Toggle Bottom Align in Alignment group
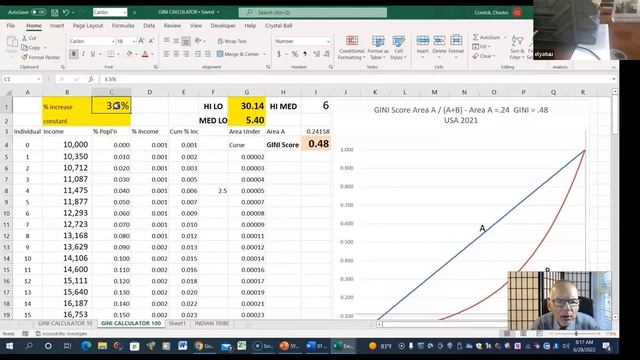This screenshot has height=360, width=640. pos(186,41)
